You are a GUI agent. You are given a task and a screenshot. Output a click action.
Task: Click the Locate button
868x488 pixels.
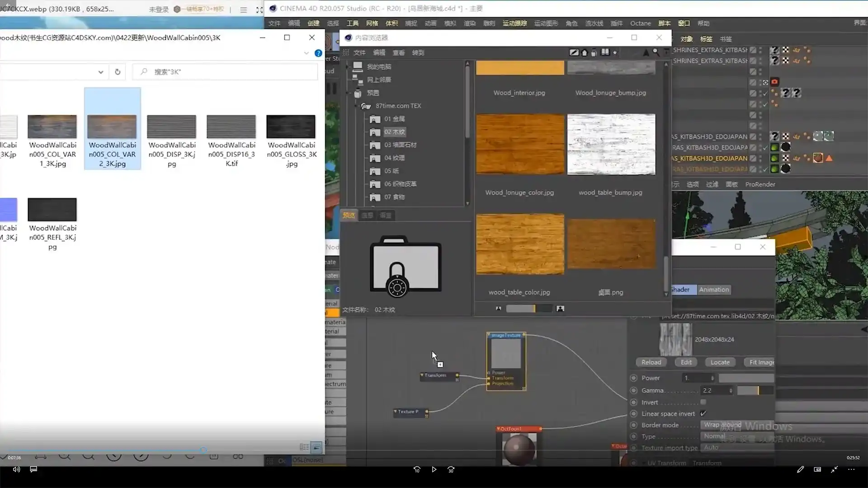(x=720, y=362)
